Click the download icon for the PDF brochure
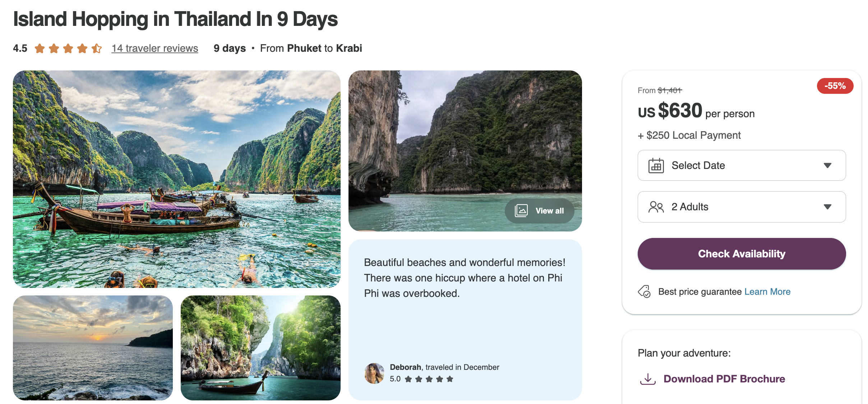This screenshot has height=404, width=868. pyautogui.click(x=648, y=378)
